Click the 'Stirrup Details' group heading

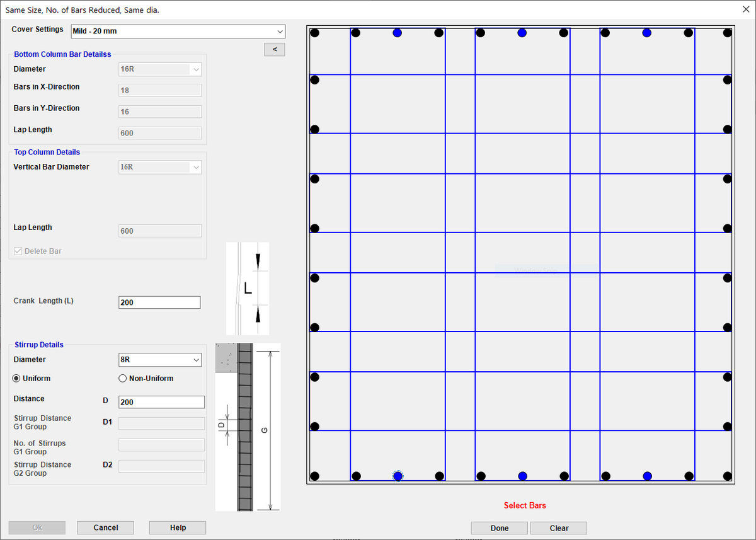tap(39, 345)
